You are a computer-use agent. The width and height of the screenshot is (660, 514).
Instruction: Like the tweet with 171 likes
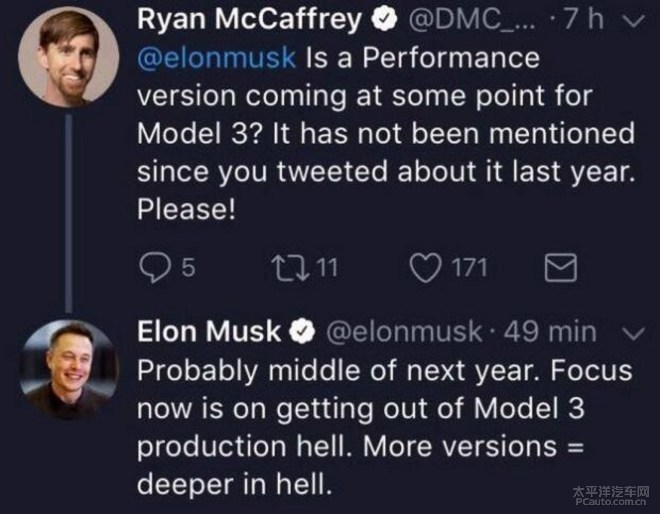point(424,268)
